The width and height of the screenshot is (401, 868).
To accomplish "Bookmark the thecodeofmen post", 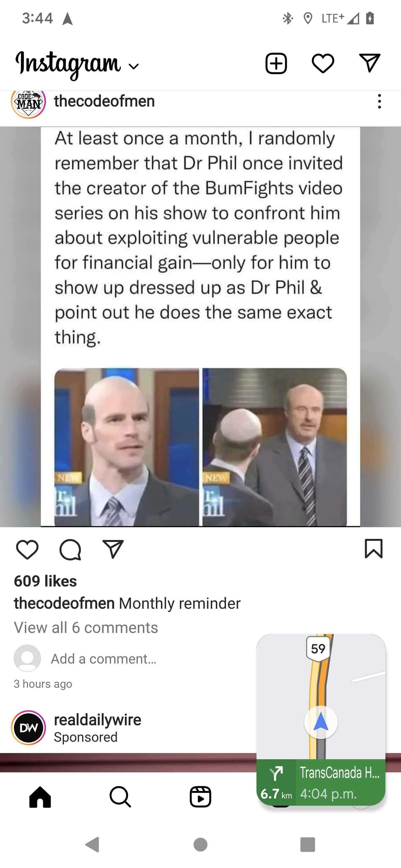I will 374,549.
